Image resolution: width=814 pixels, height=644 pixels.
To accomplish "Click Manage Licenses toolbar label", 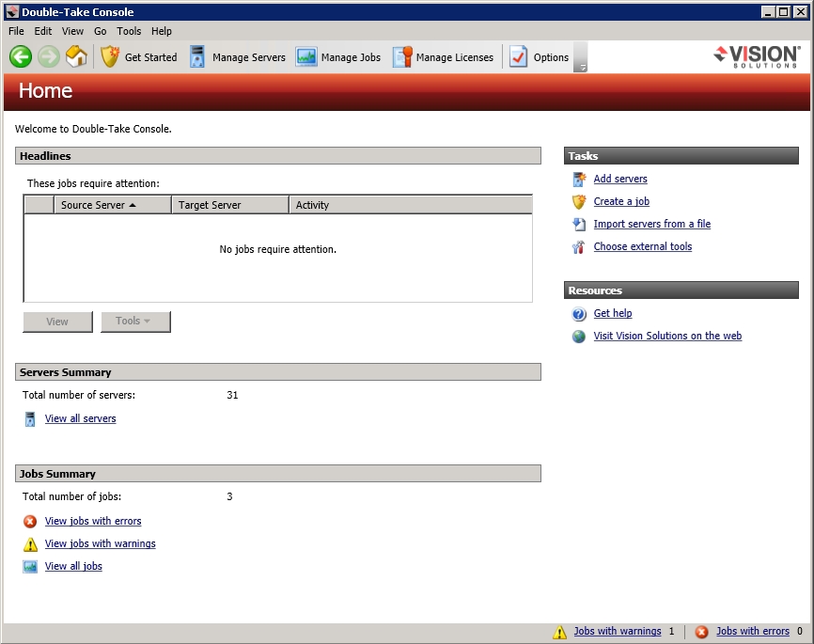I will [x=455, y=57].
